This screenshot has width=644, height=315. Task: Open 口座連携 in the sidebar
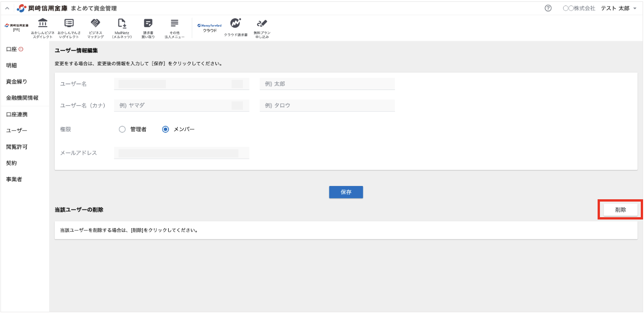click(17, 114)
